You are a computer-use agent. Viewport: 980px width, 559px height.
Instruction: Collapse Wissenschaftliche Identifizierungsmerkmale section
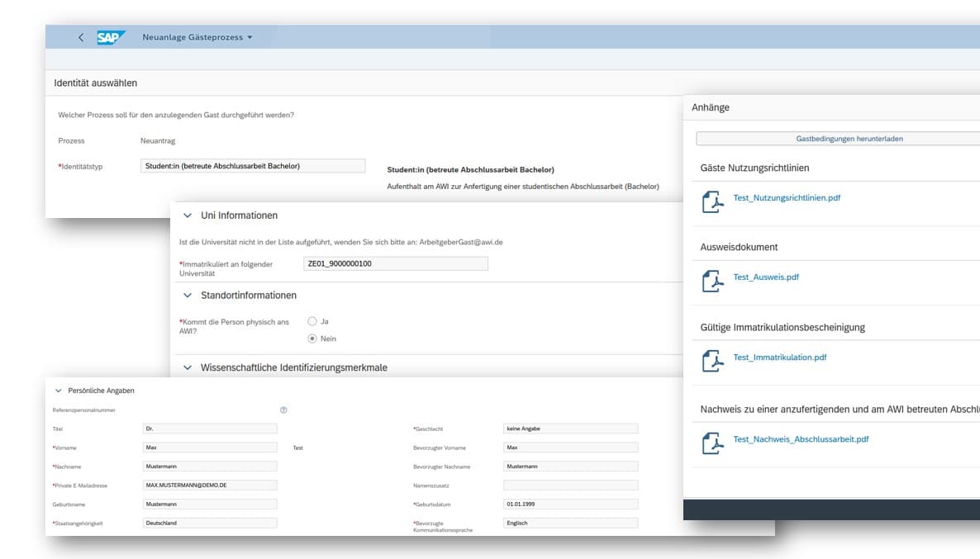click(x=187, y=367)
